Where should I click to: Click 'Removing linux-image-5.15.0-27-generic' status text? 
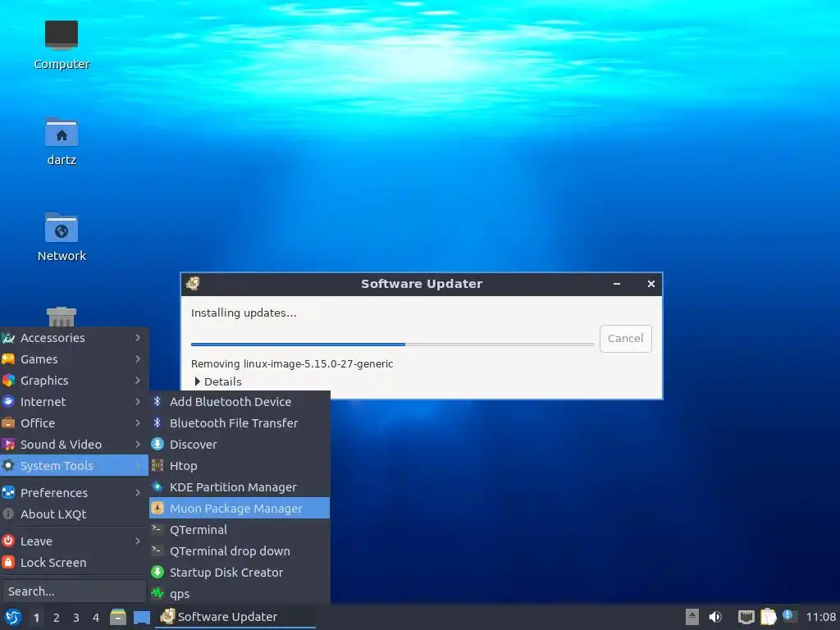coord(292,363)
